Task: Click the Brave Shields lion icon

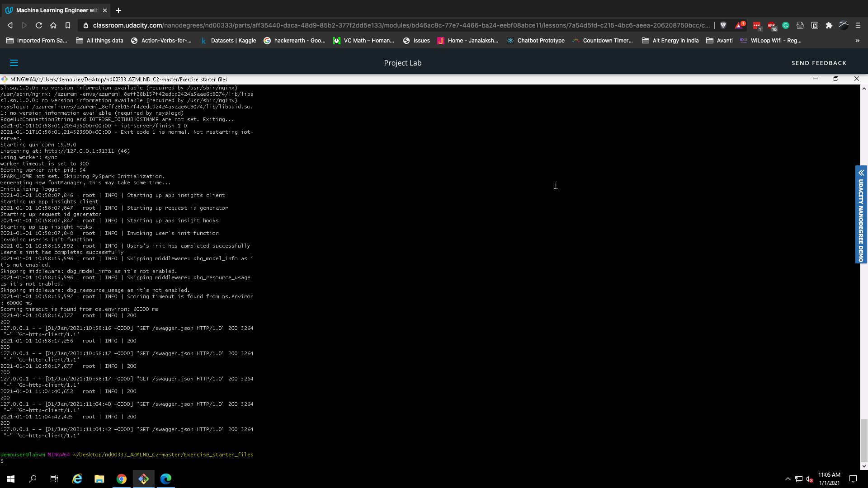Action: 723,25
